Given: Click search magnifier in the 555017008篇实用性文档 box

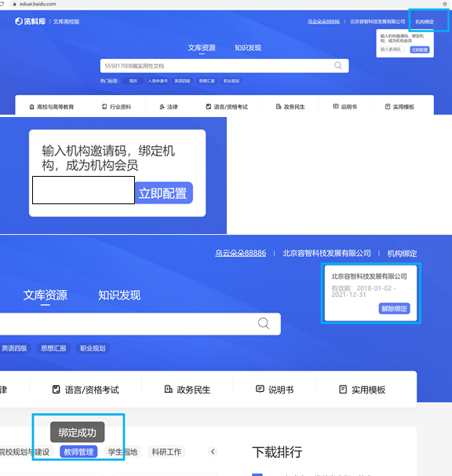Looking at the screenshot, I should (338, 65).
